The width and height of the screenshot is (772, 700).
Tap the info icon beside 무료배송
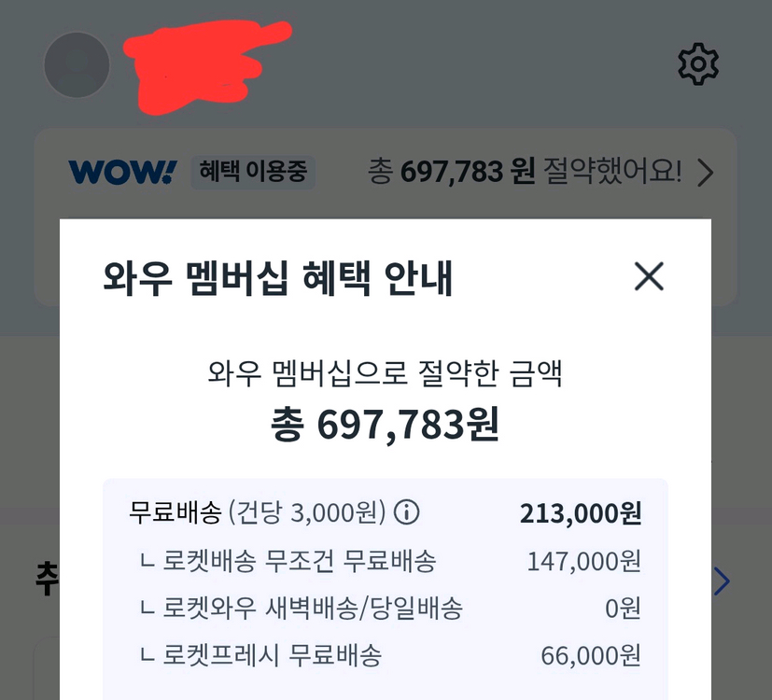tap(407, 512)
